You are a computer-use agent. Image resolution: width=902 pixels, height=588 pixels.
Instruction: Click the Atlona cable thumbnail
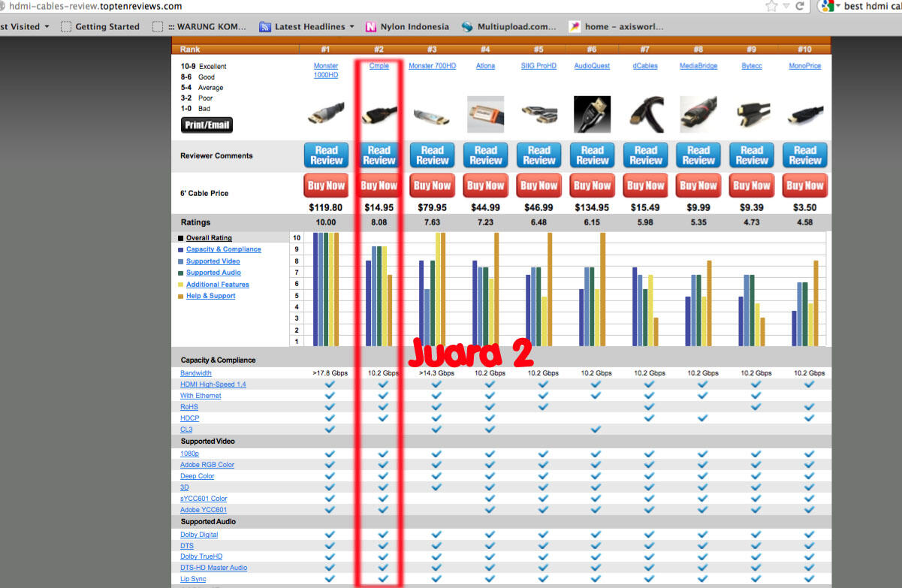click(x=485, y=114)
